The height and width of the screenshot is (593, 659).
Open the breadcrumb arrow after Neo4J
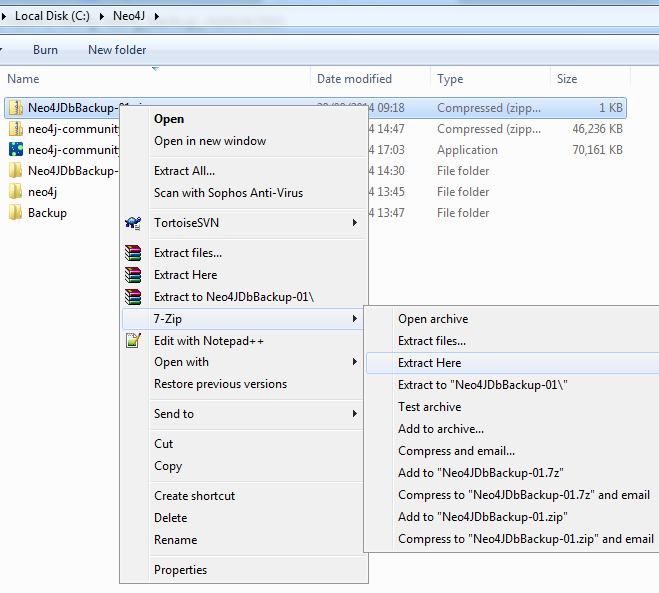coord(157,16)
